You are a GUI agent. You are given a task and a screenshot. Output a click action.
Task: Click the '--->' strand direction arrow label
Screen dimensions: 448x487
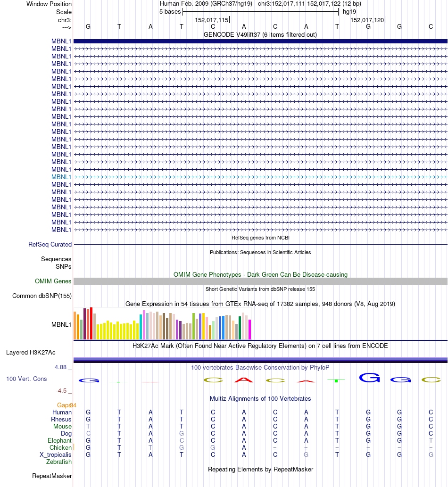tap(67, 28)
